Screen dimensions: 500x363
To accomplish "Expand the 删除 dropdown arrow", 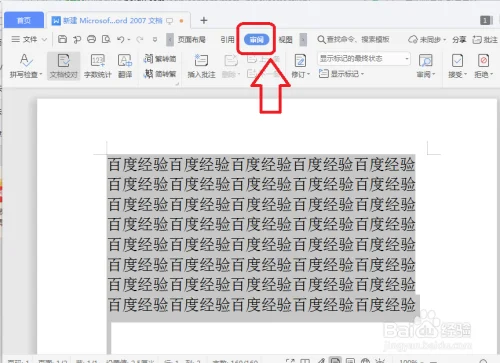I will tap(239, 74).
